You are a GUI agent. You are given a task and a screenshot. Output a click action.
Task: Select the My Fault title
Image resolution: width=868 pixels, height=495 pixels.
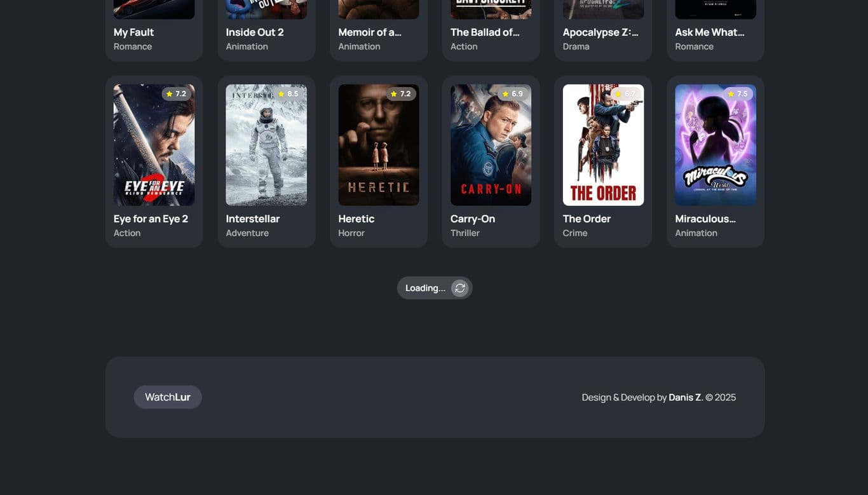133,32
